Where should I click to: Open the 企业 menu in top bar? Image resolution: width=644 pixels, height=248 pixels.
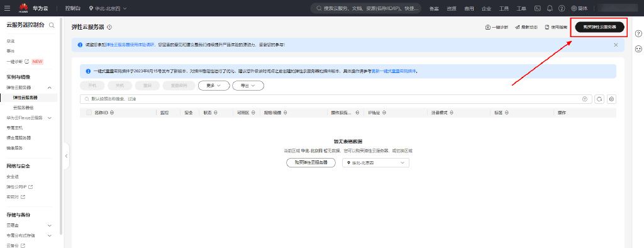tap(486, 8)
